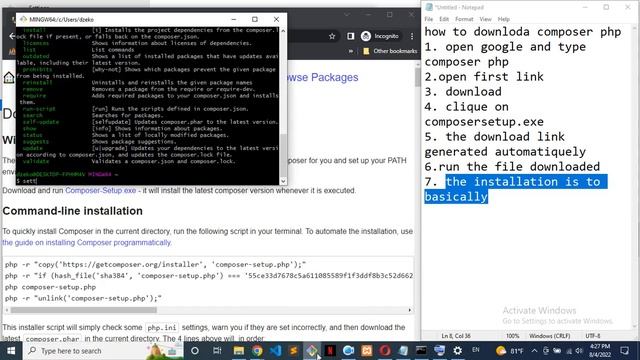Viewport: 640px width, 360px height.
Task: Open clock showing 4:27 PM
Action: pyautogui.click(x=600, y=351)
